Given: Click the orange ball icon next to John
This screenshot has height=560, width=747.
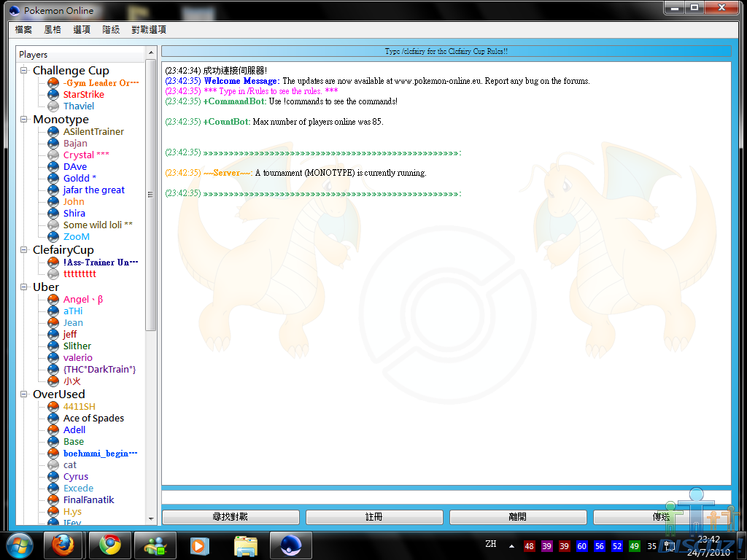Looking at the screenshot, I should (53, 201).
